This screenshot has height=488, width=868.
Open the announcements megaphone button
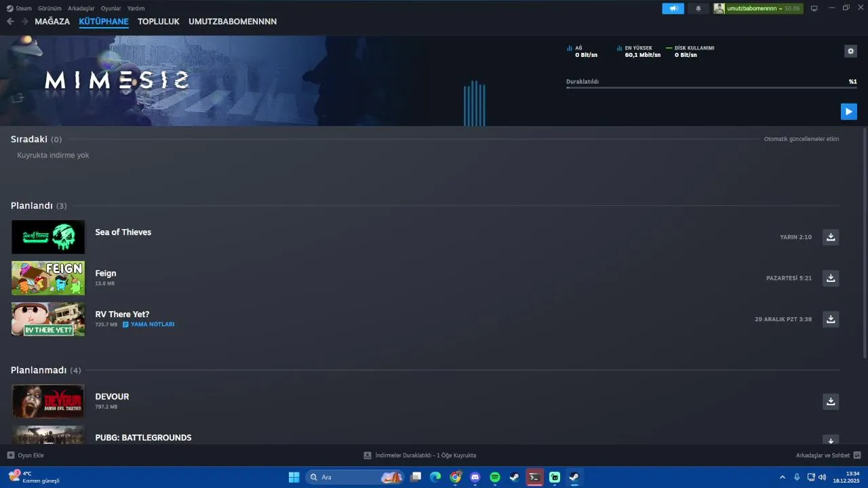click(x=673, y=8)
